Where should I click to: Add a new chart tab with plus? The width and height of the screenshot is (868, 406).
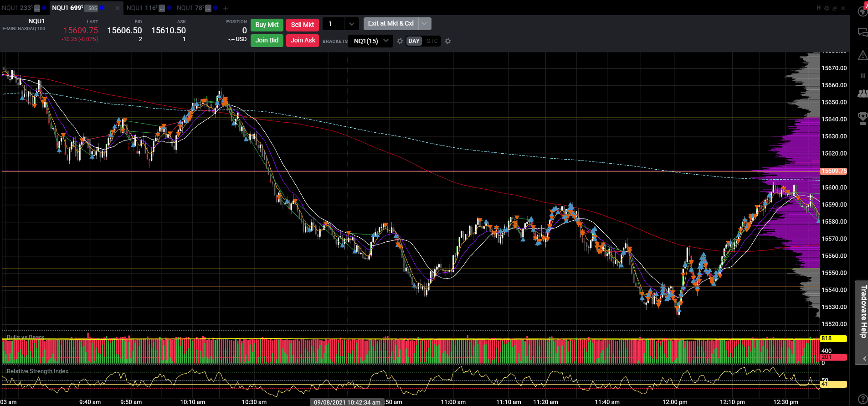[226, 8]
